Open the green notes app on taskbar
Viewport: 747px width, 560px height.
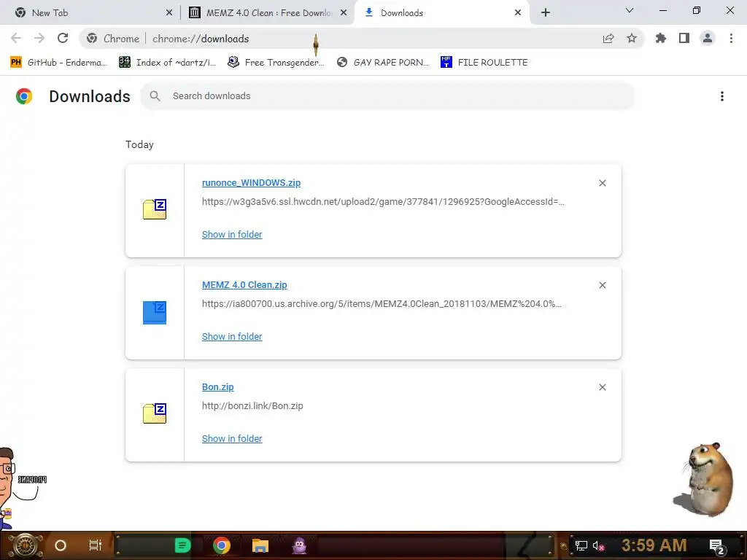click(x=182, y=545)
